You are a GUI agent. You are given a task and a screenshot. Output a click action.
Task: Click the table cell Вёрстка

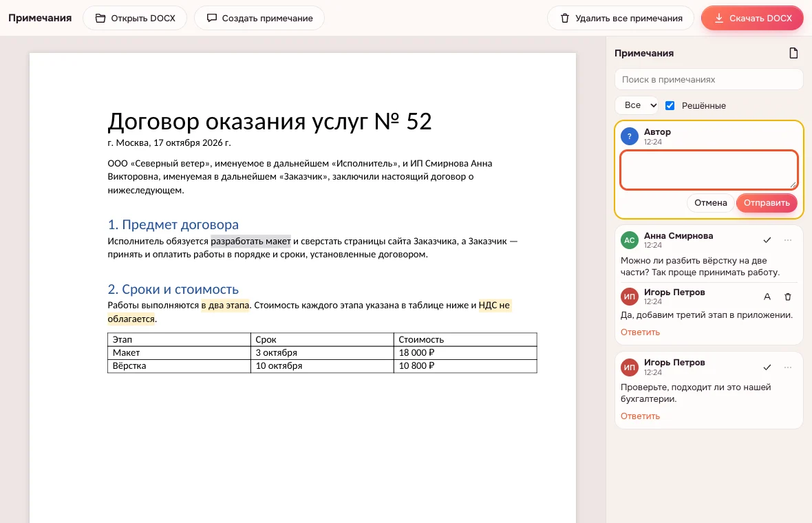179,366
